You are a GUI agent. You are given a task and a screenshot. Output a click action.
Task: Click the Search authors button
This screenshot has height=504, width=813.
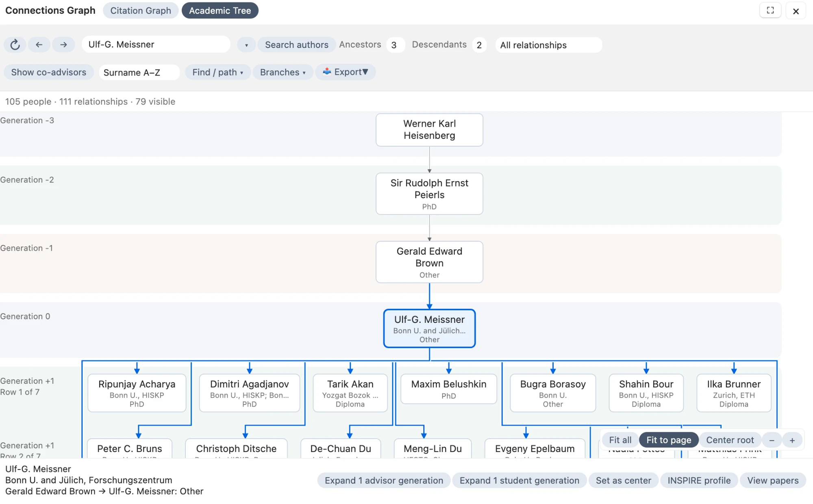pyautogui.click(x=297, y=45)
